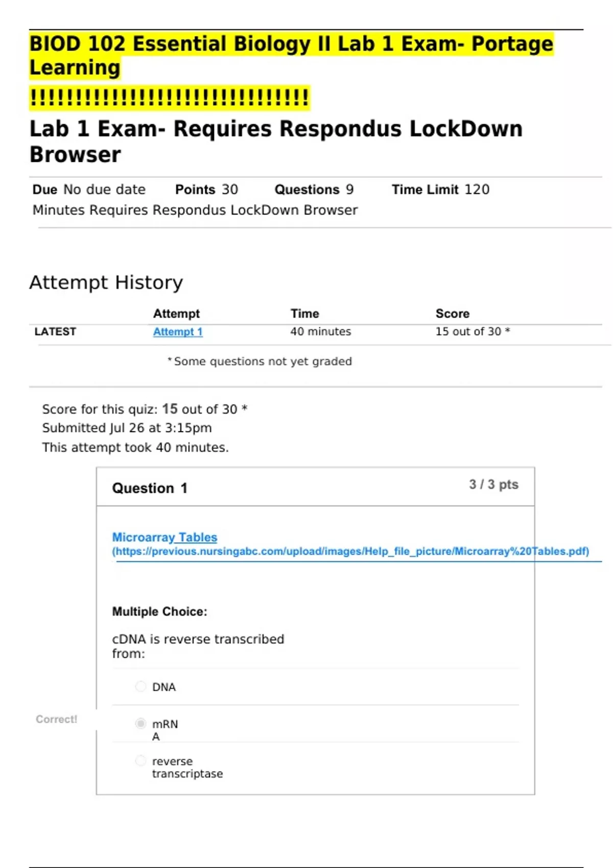
Task: Open the Microarray Tables link
Action: (164, 537)
